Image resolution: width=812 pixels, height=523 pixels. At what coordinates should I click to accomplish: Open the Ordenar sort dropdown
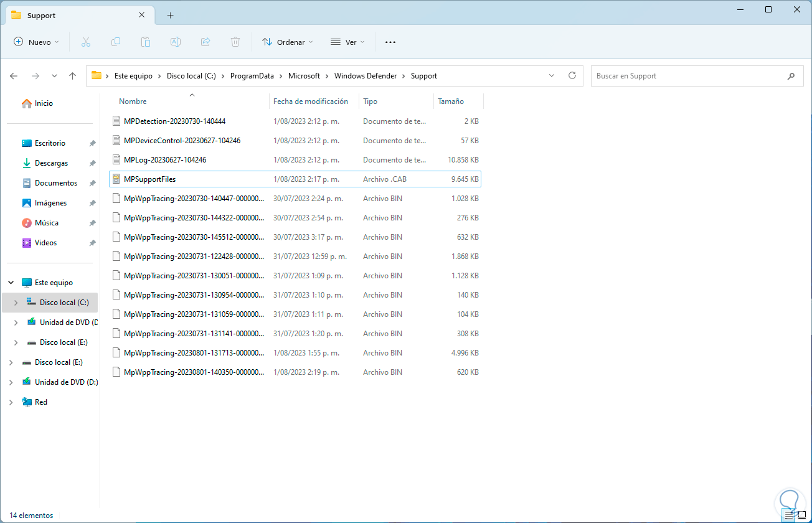tap(287, 42)
